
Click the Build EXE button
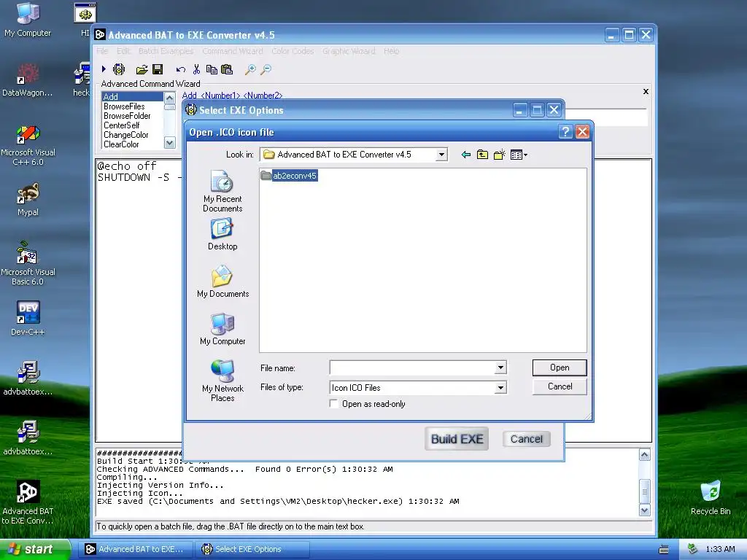[457, 438]
